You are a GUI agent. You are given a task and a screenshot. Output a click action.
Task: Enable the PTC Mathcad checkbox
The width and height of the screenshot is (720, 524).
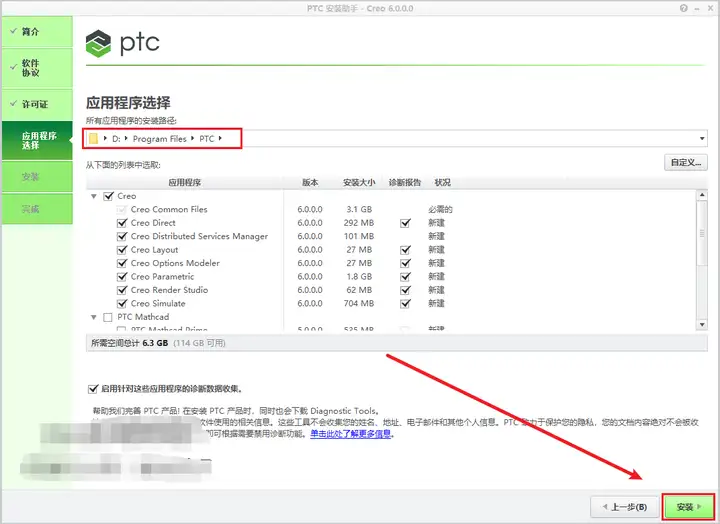[108, 317]
